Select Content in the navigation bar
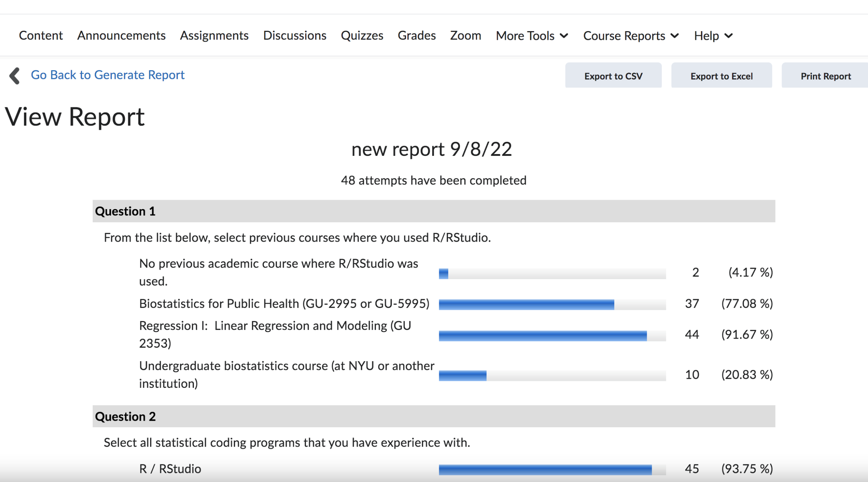The width and height of the screenshot is (868, 482). coord(40,35)
